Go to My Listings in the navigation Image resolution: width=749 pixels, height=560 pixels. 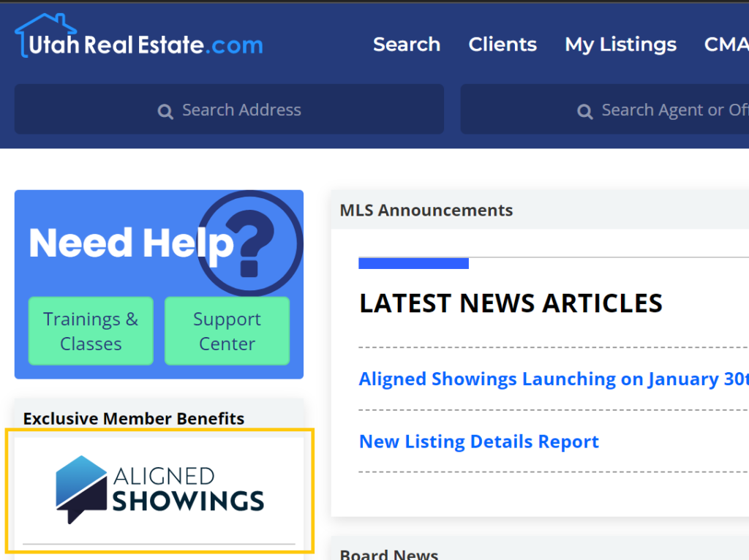tap(620, 45)
